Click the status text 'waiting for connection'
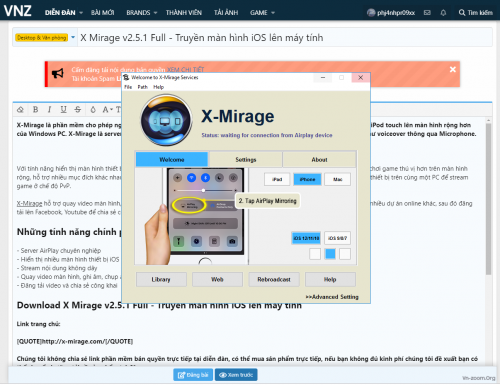This screenshot has width=500, height=385. [x=267, y=135]
